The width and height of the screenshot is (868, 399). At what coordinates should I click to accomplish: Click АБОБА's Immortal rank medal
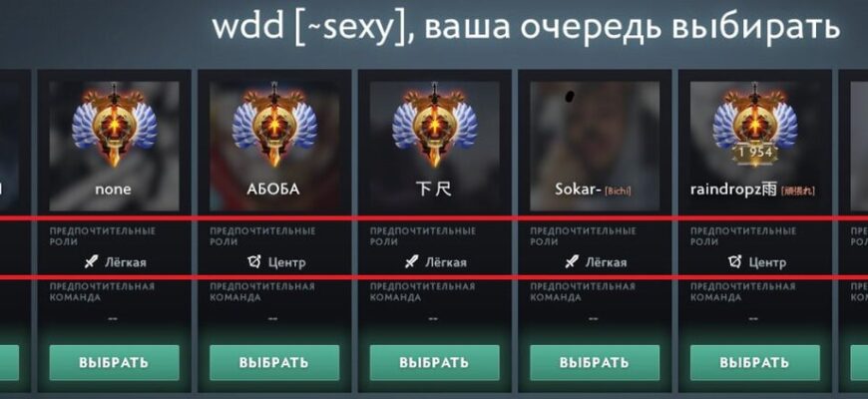tap(274, 125)
